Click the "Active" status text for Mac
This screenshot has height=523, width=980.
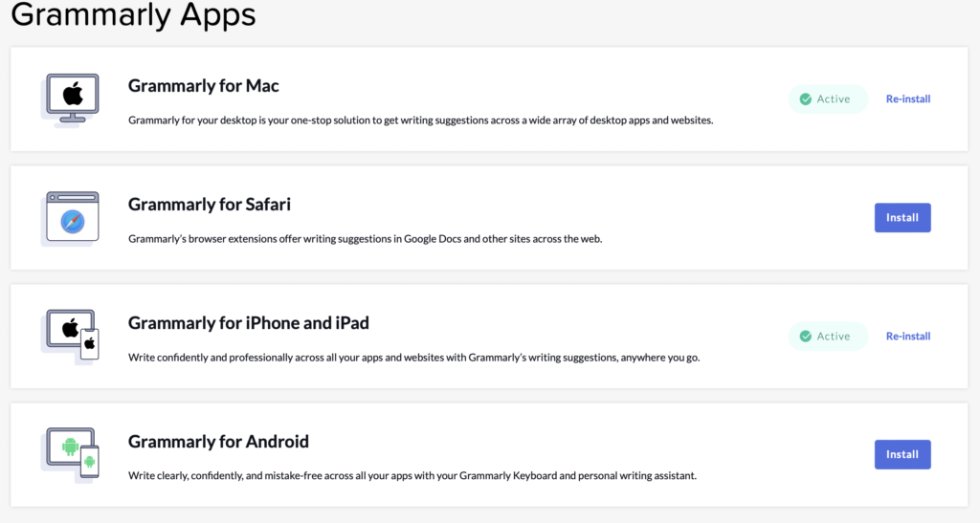click(x=834, y=98)
